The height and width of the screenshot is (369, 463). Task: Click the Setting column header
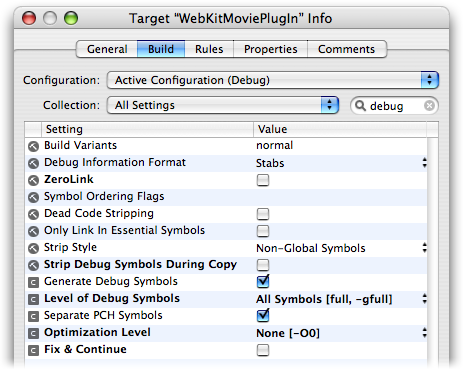(x=147, y=129)
